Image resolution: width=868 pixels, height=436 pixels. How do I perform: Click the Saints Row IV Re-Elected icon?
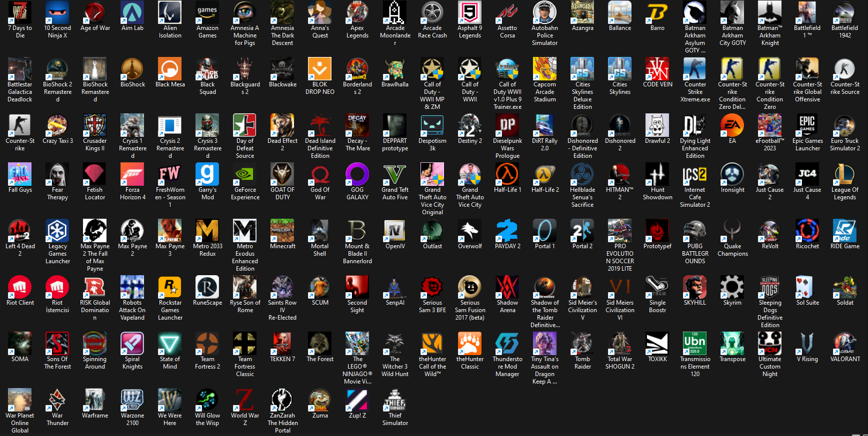click(282, 287)
